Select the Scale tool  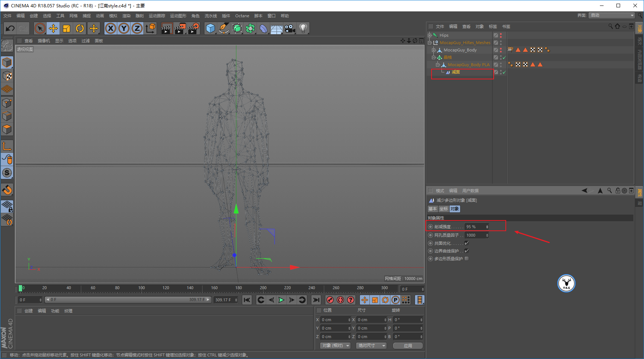pos(67,28)
